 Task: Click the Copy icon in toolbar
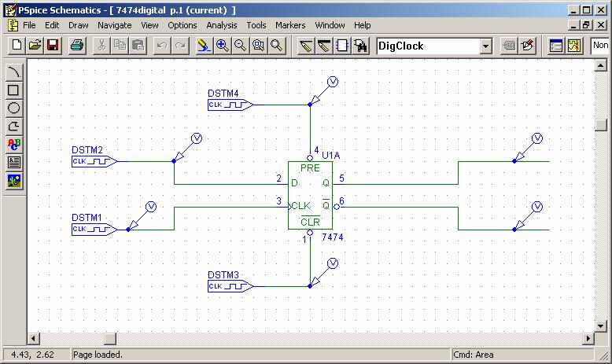coord(120,46)
